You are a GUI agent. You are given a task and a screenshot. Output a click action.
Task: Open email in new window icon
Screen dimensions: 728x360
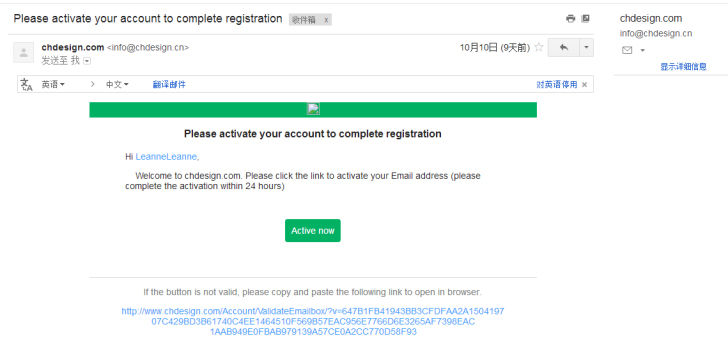pyautogui.click(x=586, y=19)
